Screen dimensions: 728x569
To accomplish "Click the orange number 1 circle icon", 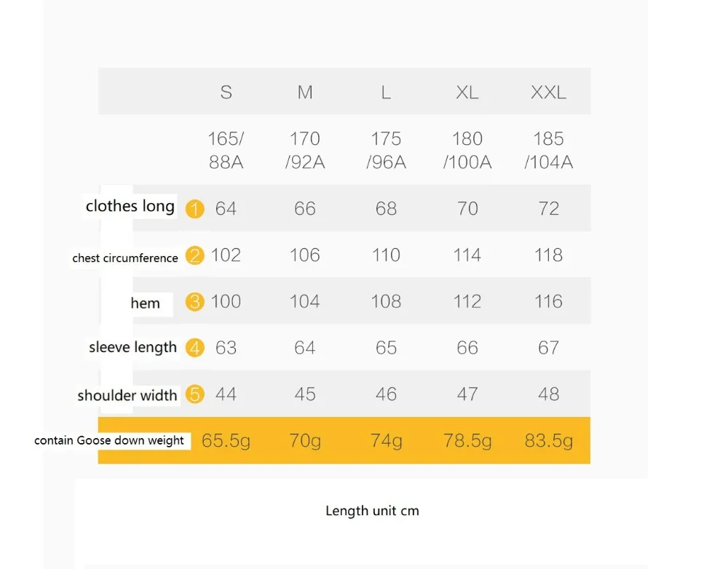I will [x=195, y=209].
